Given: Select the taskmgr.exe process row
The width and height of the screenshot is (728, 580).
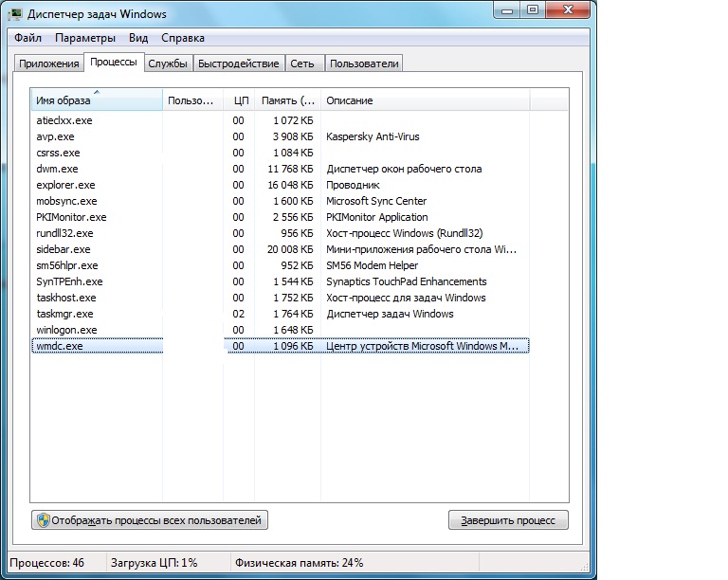Looking at the screenshot, I should tap(64, 314).
